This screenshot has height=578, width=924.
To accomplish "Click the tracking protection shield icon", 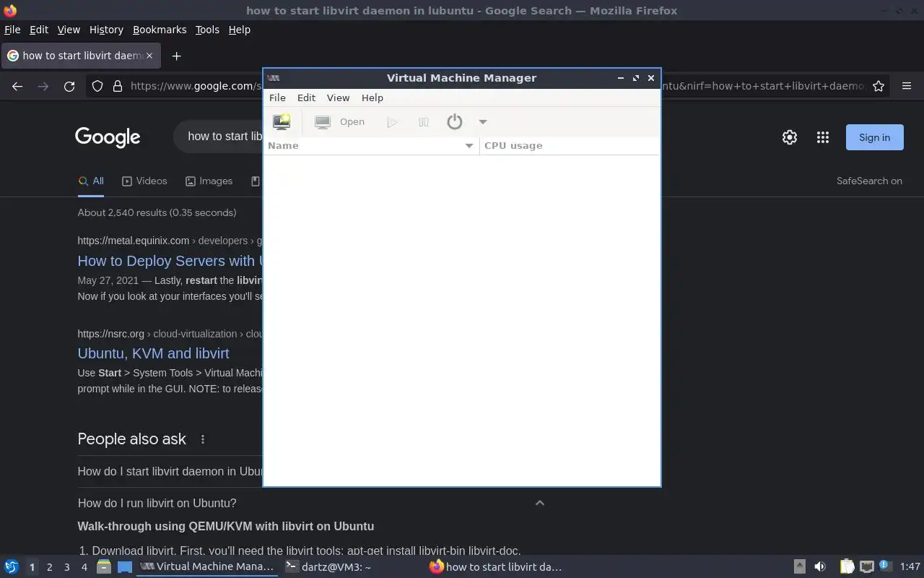I will tap(97, 86).
